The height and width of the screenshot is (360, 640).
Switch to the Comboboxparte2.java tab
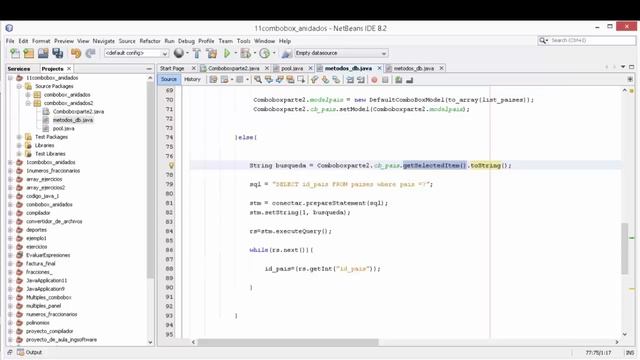pos(233,68)
